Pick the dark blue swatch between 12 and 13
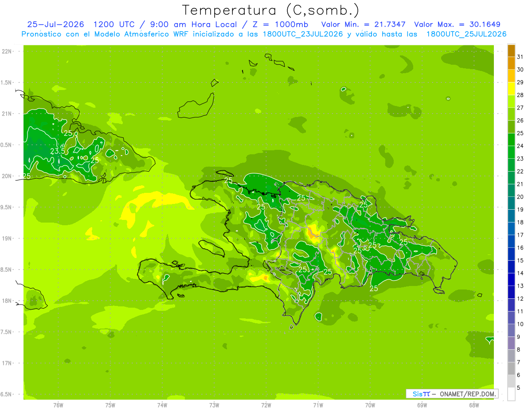Viewport: 532px width, 411px height. [x=511, y=292]
